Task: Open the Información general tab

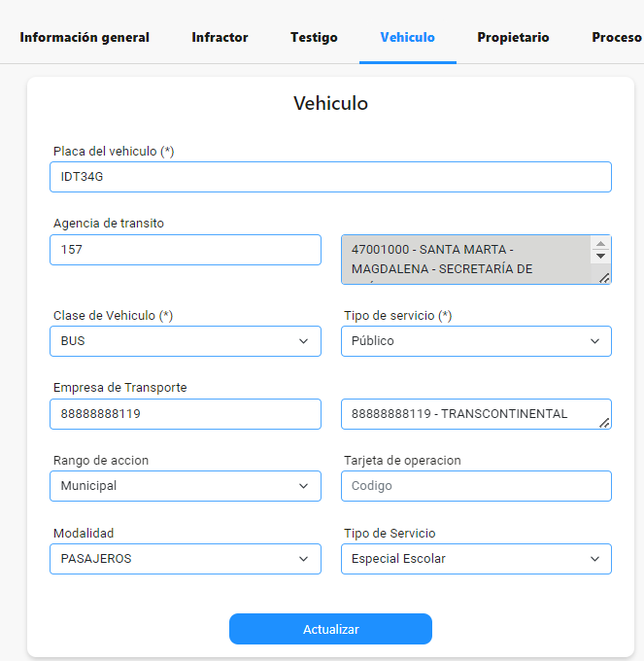Action: [x=85, y=38]
